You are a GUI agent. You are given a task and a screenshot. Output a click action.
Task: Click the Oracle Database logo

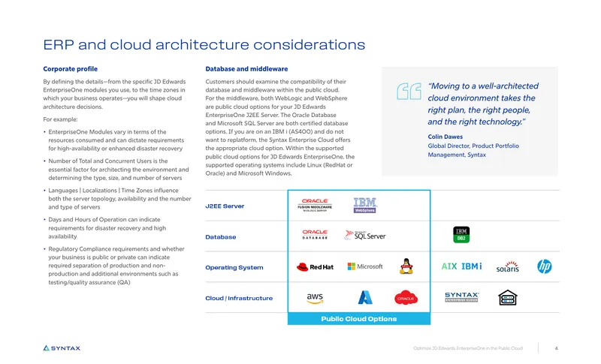[315, 235]
